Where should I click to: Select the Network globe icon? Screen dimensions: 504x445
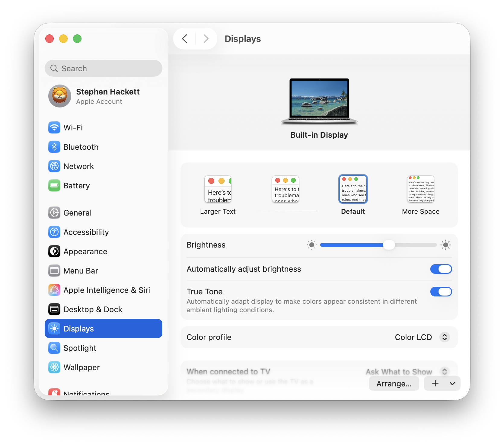[54, 166]
